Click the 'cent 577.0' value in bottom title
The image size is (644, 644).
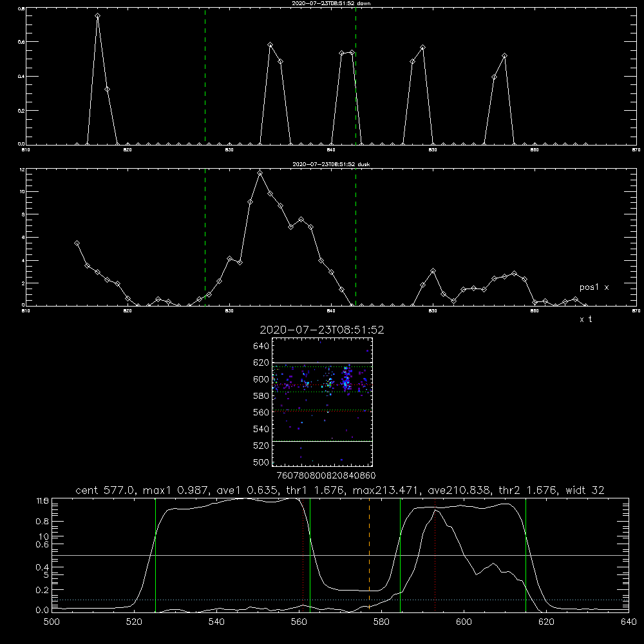click(105, 490)
